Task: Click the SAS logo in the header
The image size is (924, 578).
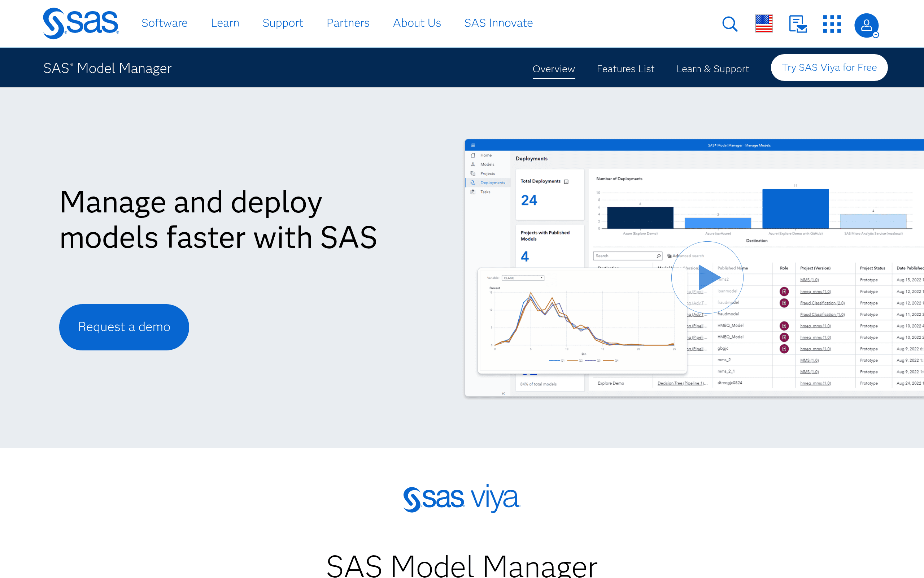Action: [x=80, y=23]
